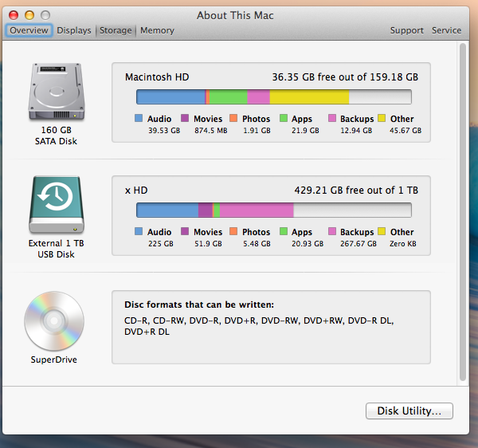The image size is (478, 448).
Task: Click "36.35 GB free out of 159.18 GB"
Action: (x=345, y=77)
